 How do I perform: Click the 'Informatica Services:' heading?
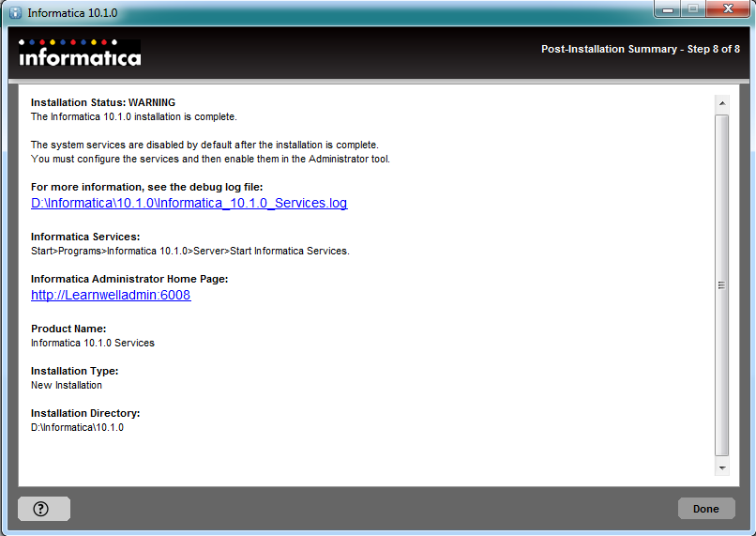click(85, 237)
